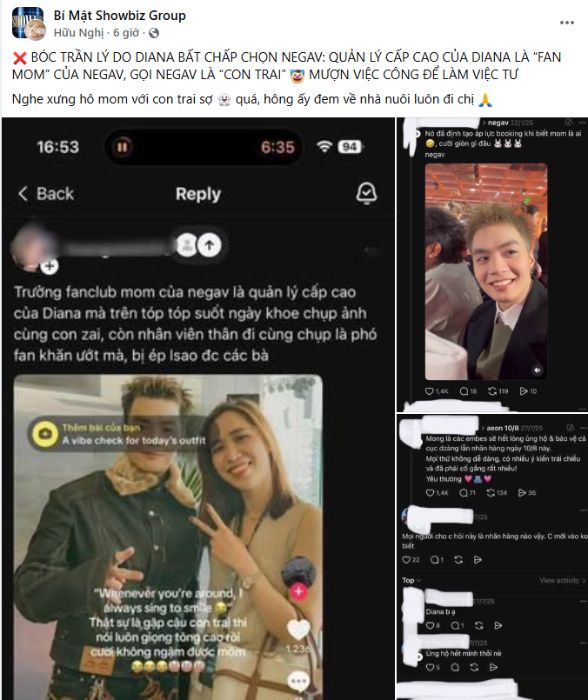Open the Bí Mật Showbiz Group name link
588x700 pixels.
[120, 16]
